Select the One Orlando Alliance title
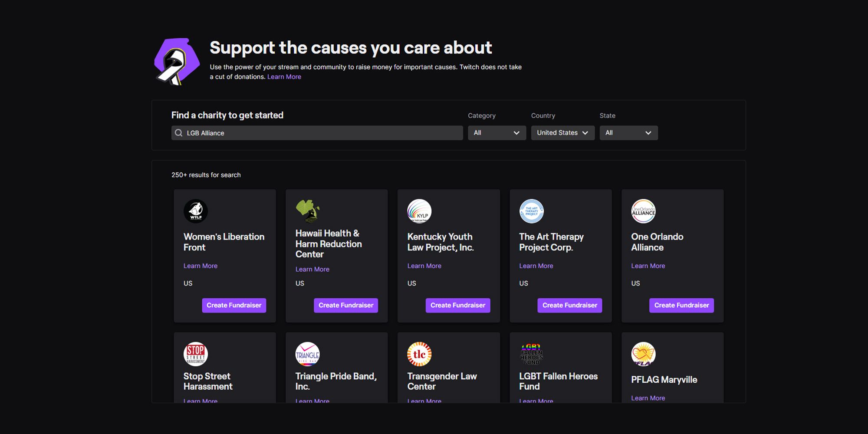Viewport: 868px width, 434px height. click(x=658, y=242)
